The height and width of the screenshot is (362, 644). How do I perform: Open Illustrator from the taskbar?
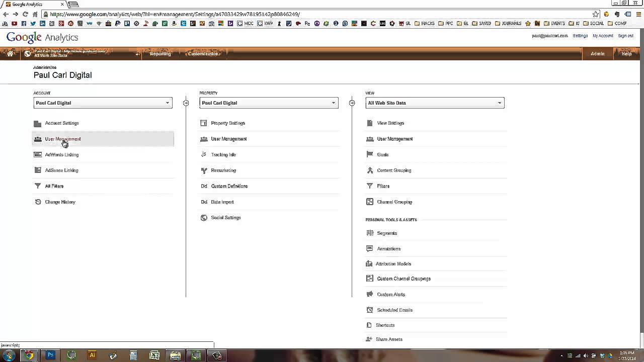92,355
